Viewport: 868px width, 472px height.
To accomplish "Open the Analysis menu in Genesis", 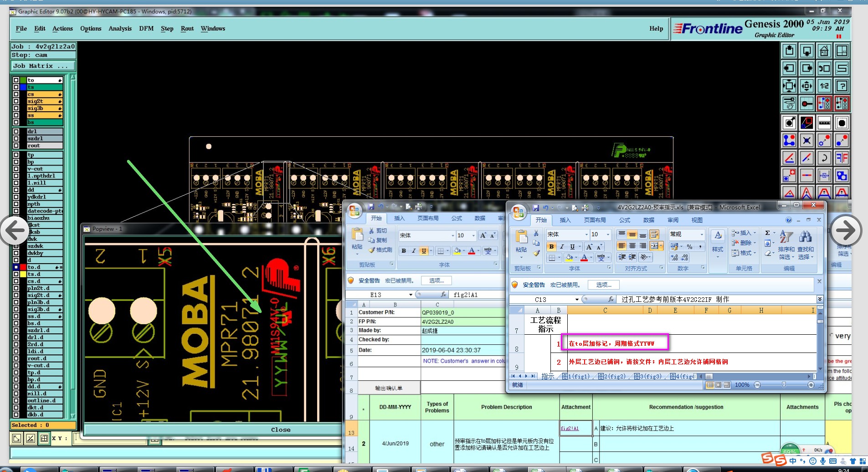I will [120, 29].
